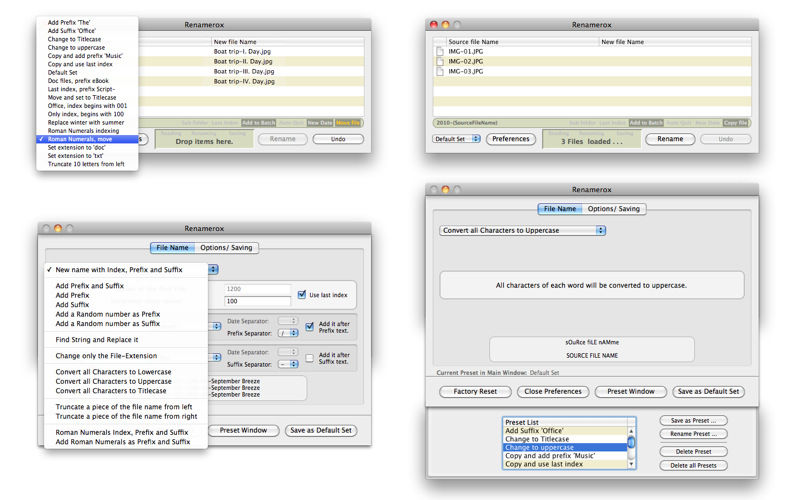Click the greyed index field showing 1200
This screenshot has width=800, height=500.
[258, 289]
